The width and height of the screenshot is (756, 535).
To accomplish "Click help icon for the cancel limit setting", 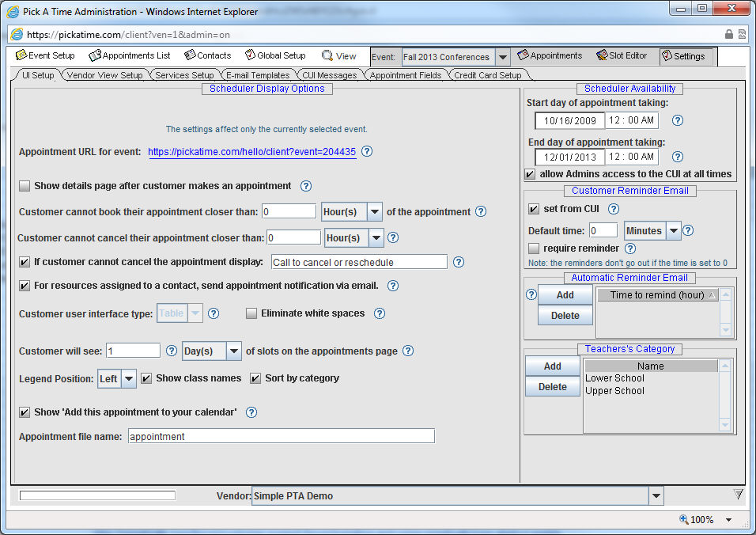I will coord(393,237).
